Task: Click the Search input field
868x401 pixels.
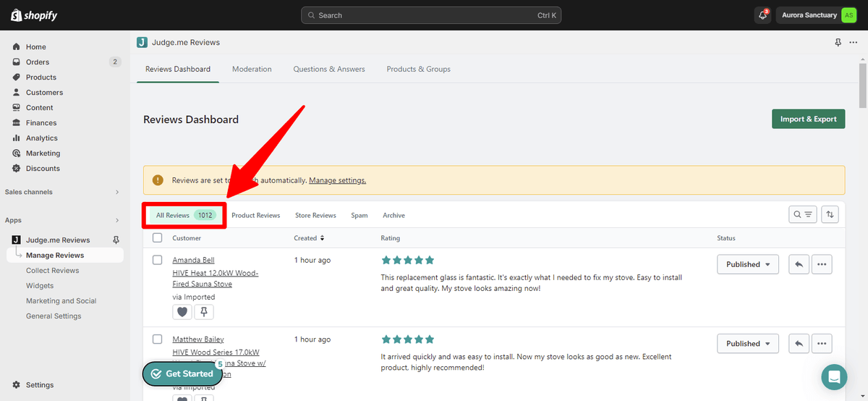Action: (x=431, y=15)
